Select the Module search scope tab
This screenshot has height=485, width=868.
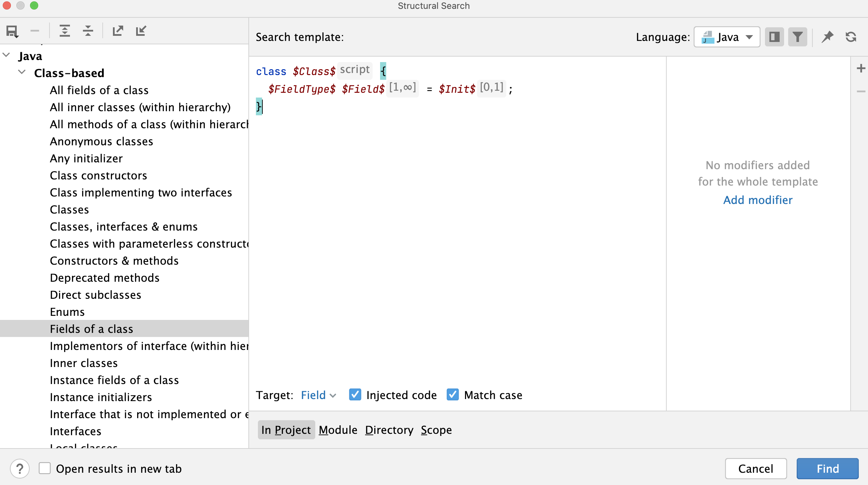pos(338,430)
